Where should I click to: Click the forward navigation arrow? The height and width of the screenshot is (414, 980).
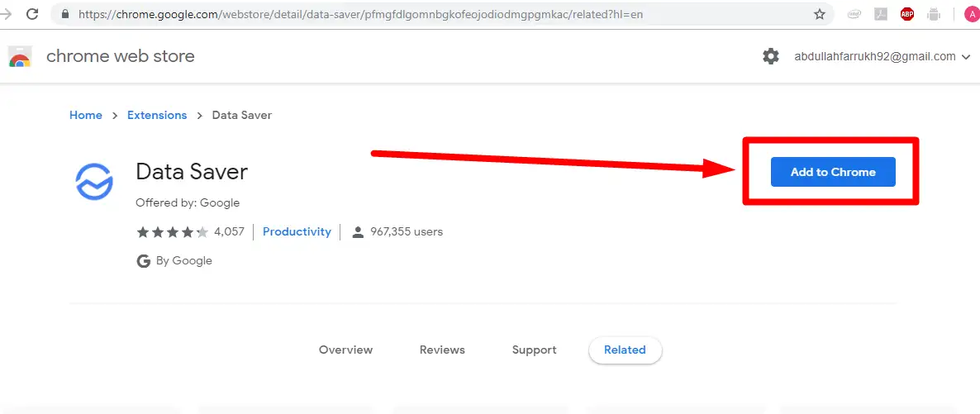click(6, 14)
